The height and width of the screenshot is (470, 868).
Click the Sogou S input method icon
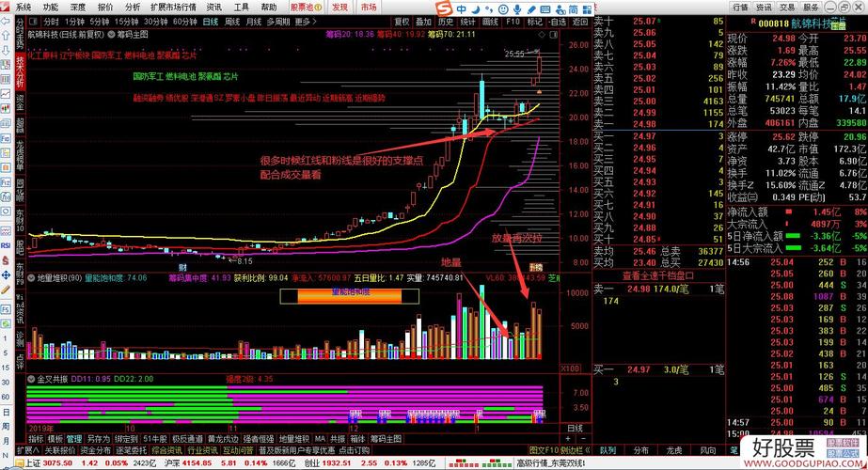coord(444,8)
